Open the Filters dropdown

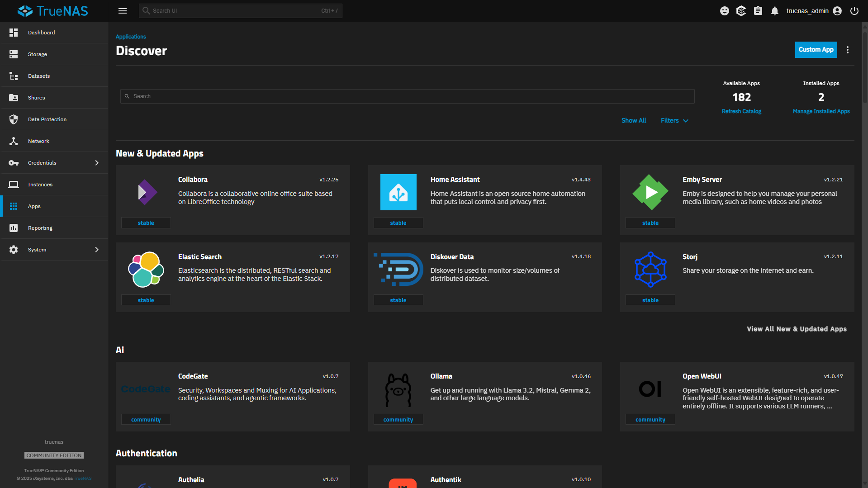674,121
